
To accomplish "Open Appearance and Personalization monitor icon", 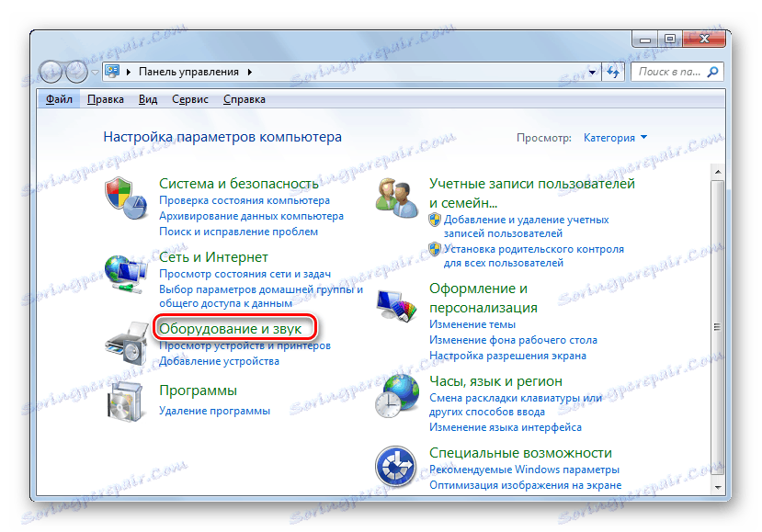I will (397, 305).
